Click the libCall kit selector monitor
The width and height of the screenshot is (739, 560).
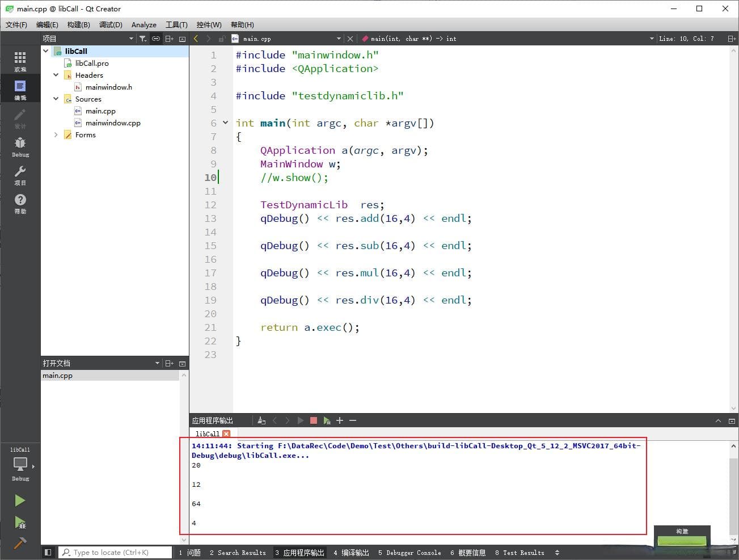tap(20, 464)
